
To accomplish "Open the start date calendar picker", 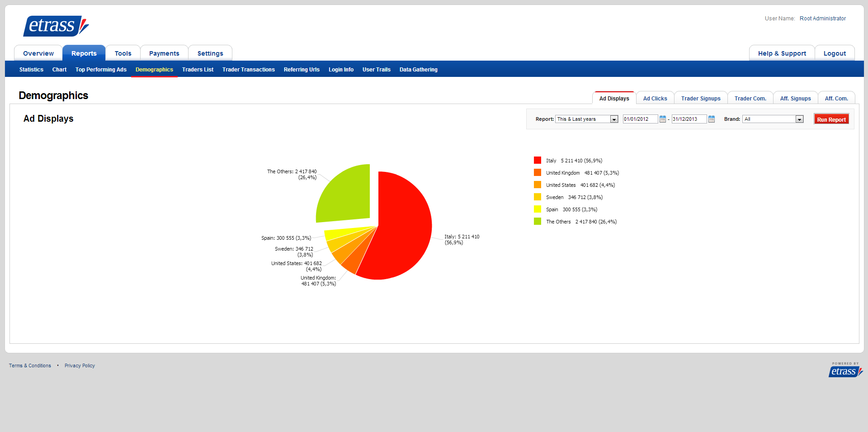I will 663,119.
